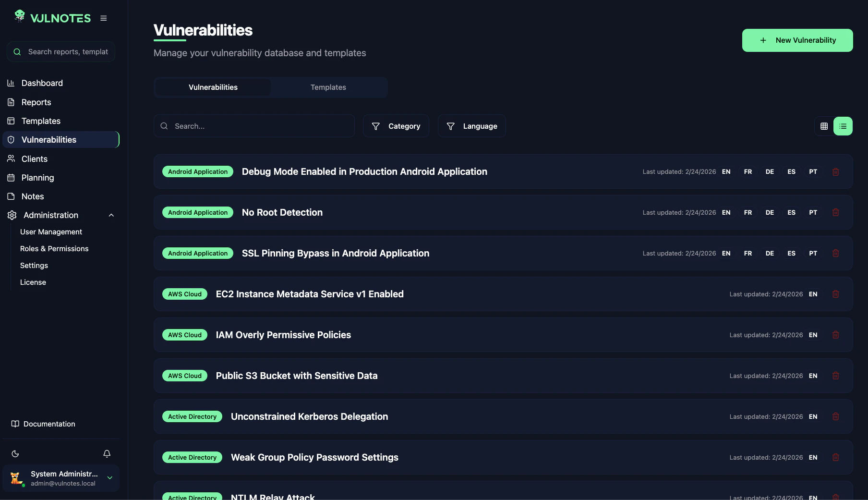This screenshot has height=500, width=868.
Task: Click the system administrator avatar image
Action: coord(16,478)
